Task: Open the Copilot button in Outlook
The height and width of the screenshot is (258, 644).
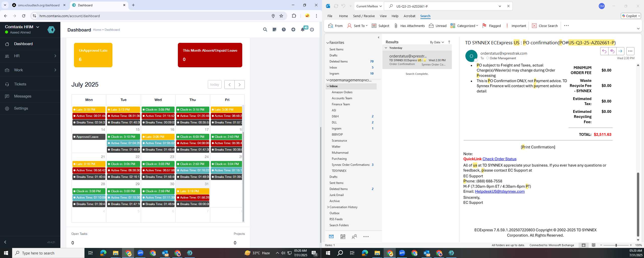Action: [x=631, y=16]
